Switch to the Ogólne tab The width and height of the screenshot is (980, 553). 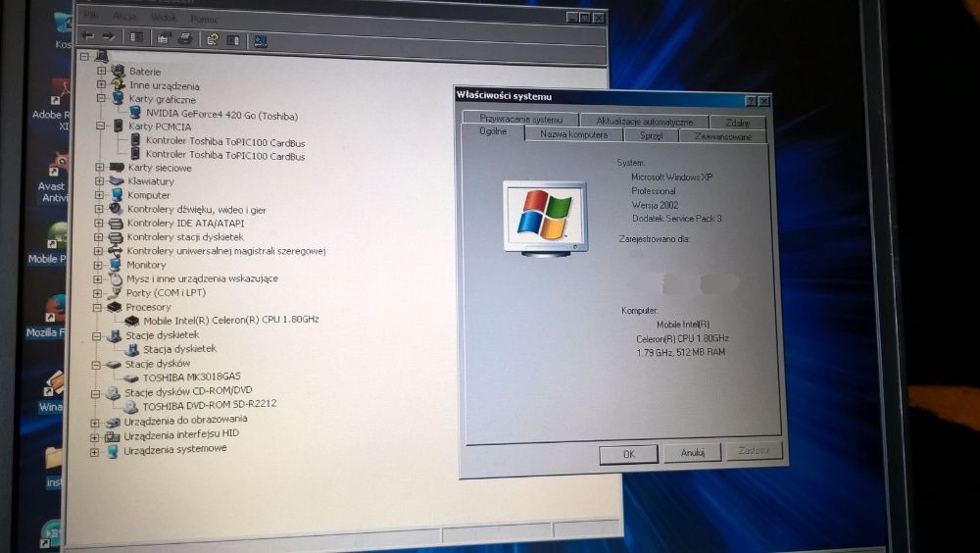(493, 131)
